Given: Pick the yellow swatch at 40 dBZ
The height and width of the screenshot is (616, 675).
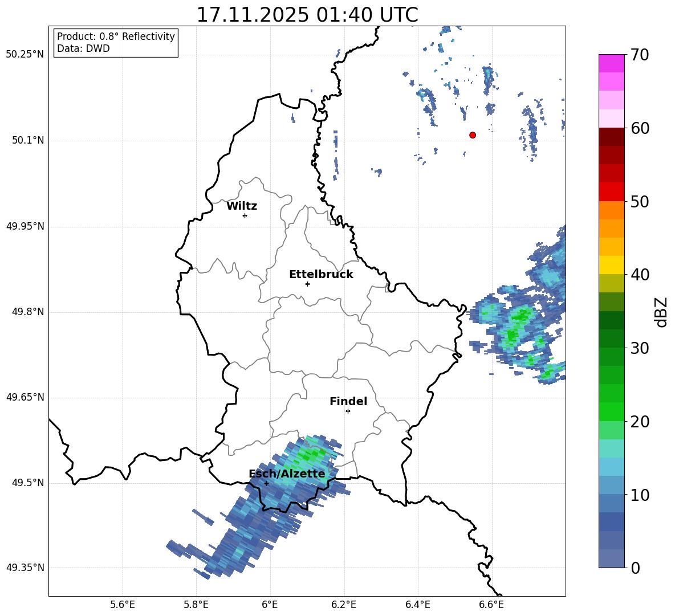Looking at the screenshot, I should coord(611,265).
